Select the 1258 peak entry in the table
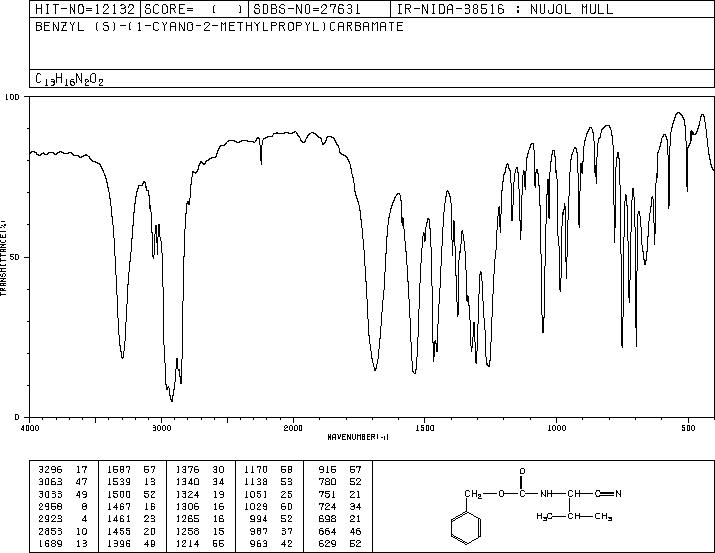715x553 pixels. click(200, 531)
